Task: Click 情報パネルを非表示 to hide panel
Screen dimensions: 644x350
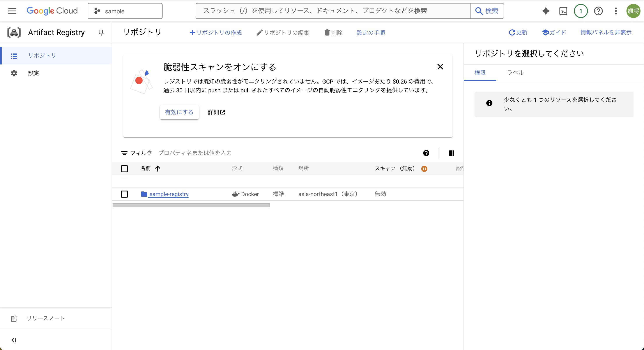Action: [x=606, y=32]
